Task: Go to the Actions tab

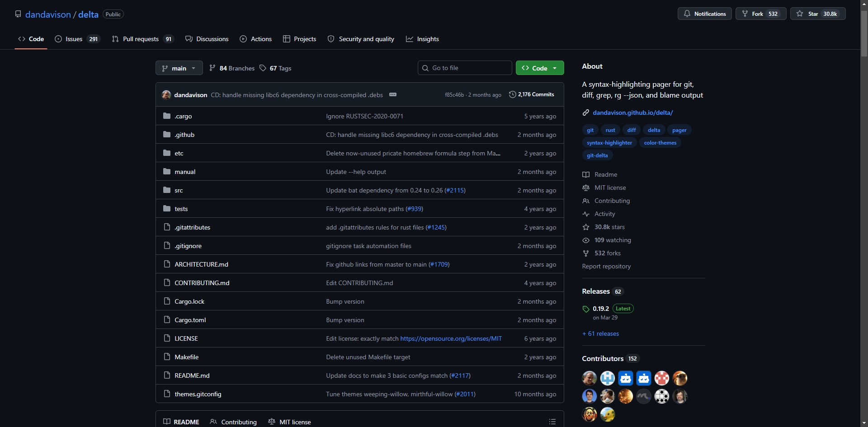Action: click(256, 39)
